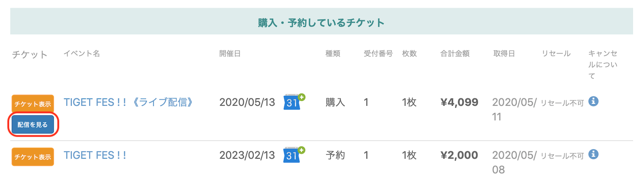This screenshot has height=178, width=644.
Task: Click リセール不可 on the 購入 row
Action: 562,103
